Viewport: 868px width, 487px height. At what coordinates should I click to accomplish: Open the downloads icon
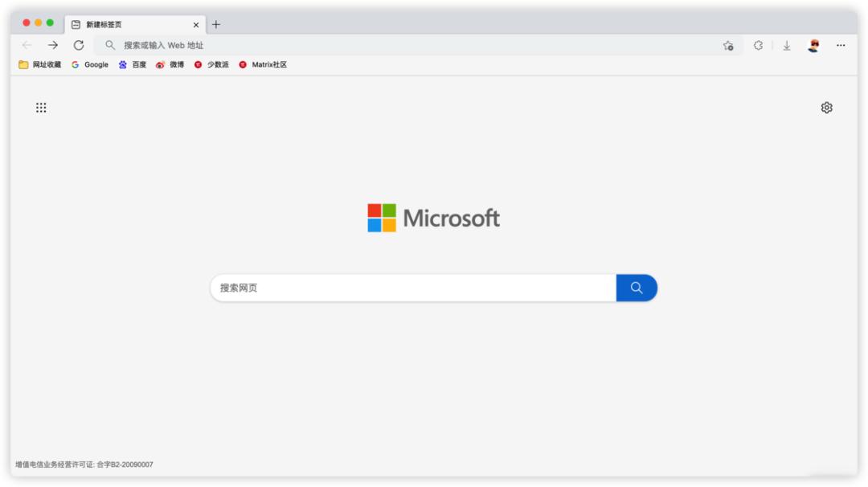pos(787,46)
